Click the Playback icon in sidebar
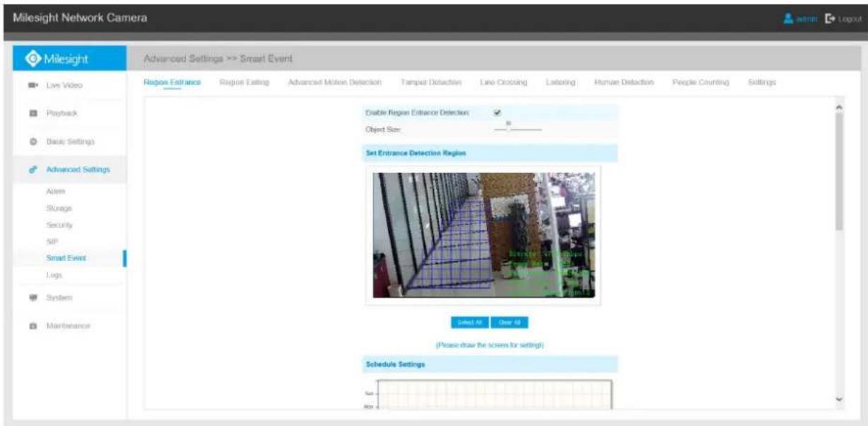Screen dimensions: 868x426 tap(33, 113)
